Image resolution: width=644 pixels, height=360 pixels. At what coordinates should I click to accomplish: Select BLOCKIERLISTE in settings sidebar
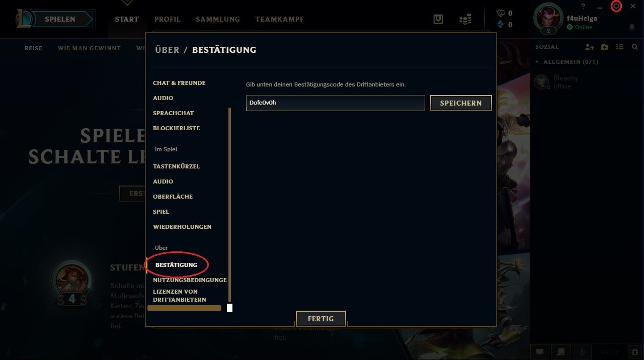pos(177,128)
